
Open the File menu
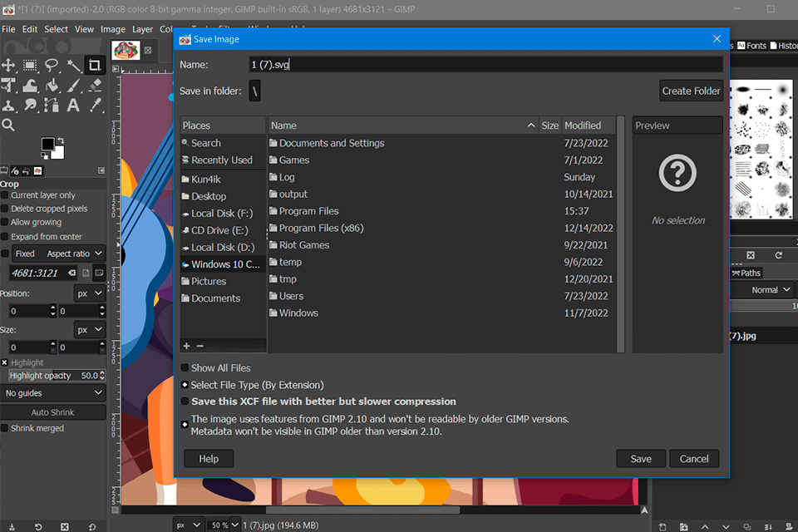click(8, 30)
